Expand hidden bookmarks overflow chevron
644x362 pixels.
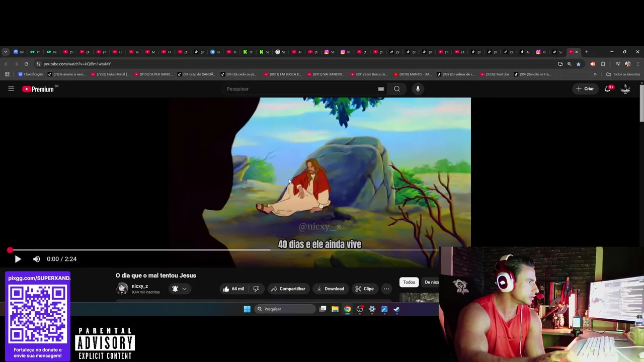coord(595,74)
